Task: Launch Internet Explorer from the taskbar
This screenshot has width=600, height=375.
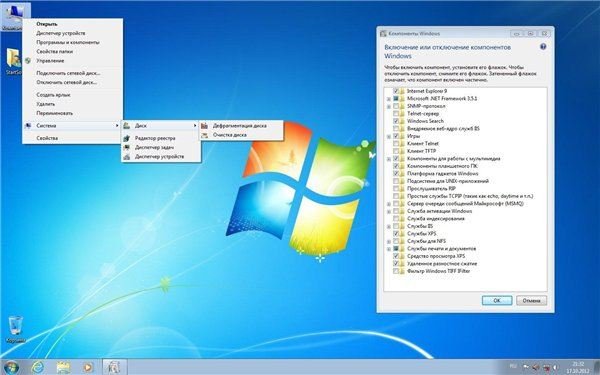Action: [x=38, y=367]
